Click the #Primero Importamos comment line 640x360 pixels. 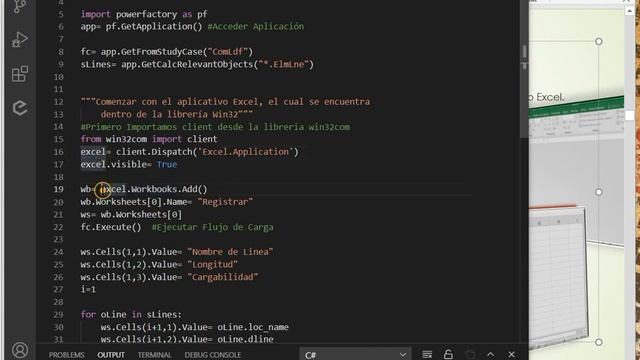215,127
